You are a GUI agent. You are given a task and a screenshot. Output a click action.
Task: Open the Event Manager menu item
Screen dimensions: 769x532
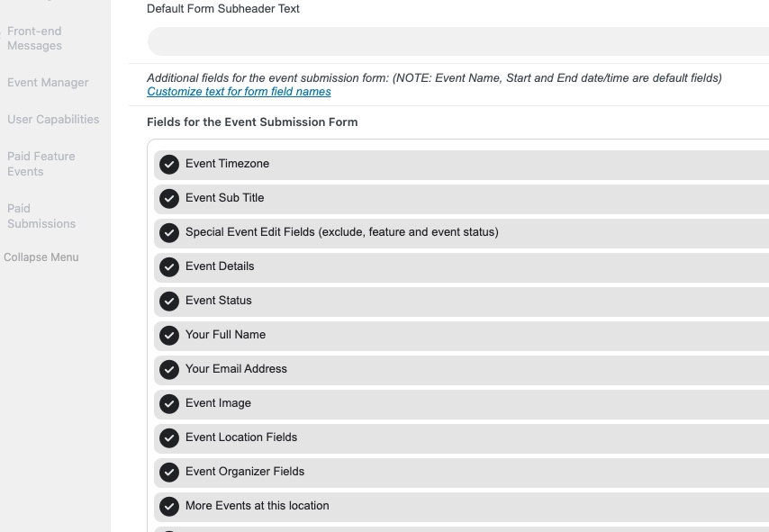point(48,83)
